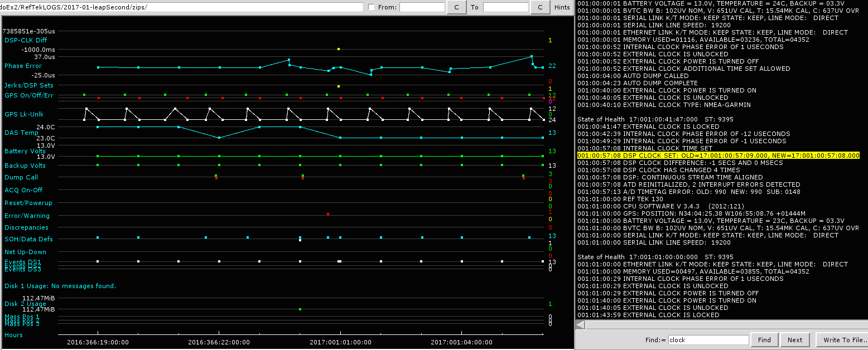Image resolution: width=868 pixels, height=350 pixels.
Task: Open the Hints button
Action: coord(562,7)
